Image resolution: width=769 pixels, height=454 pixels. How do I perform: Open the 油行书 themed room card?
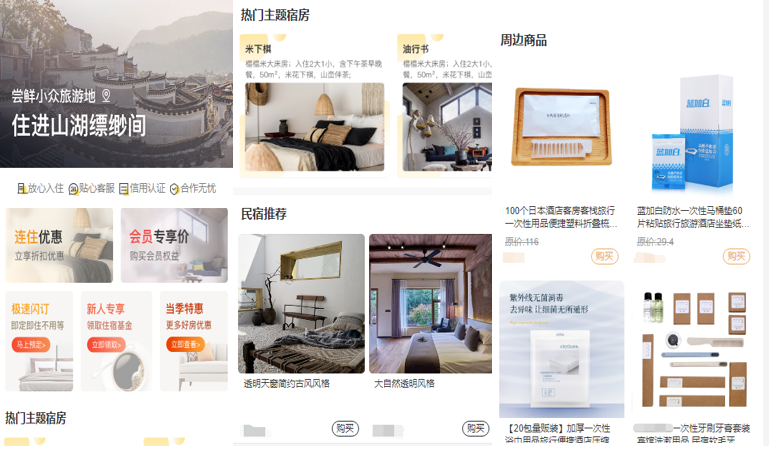(445, 105)
